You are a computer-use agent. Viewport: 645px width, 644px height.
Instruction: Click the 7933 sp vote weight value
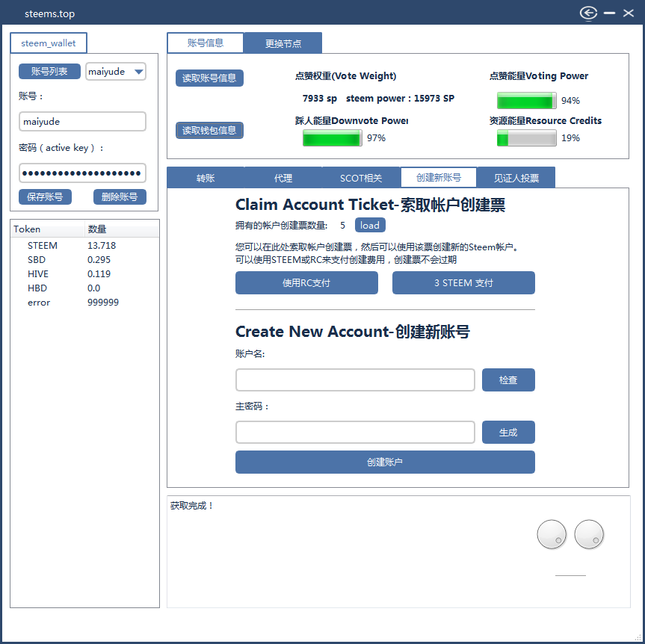click(320, 99)
